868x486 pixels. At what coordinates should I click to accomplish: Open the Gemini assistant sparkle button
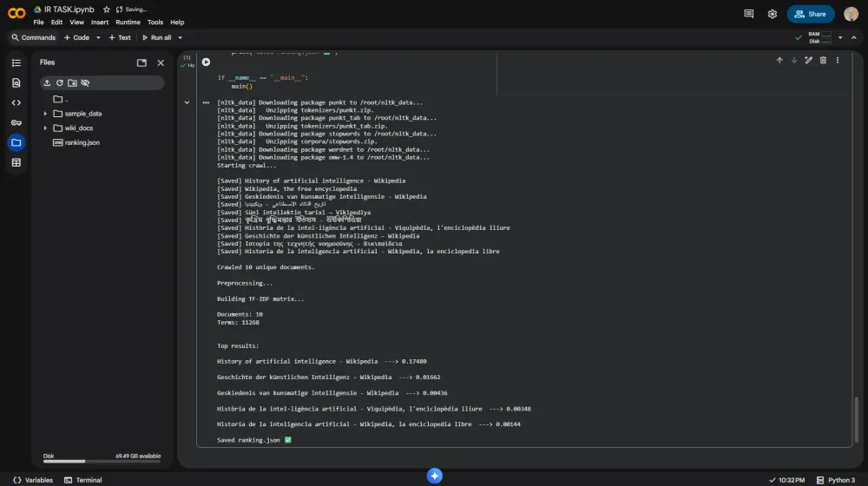435,476
